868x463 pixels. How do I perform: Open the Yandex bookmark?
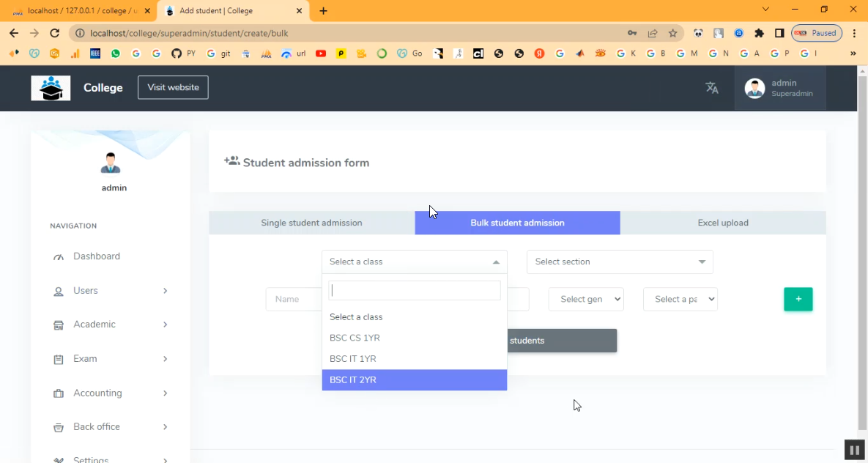[x=539, y=53]
